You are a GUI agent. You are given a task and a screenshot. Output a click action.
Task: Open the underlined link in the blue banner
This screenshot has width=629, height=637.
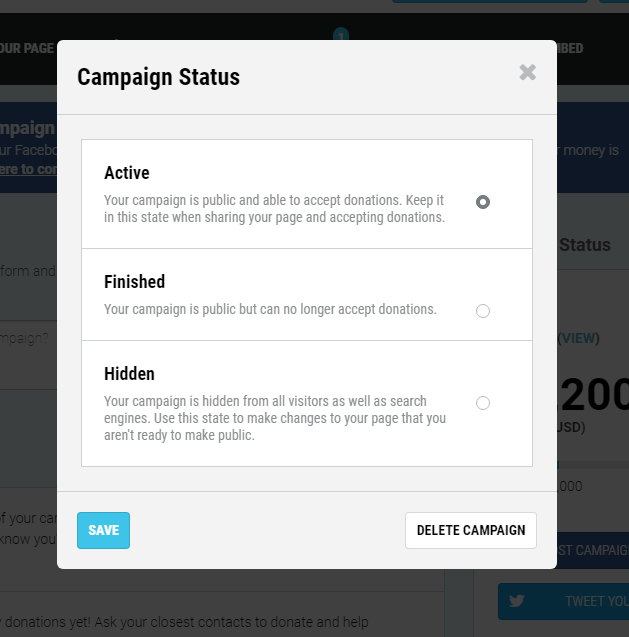28,169
